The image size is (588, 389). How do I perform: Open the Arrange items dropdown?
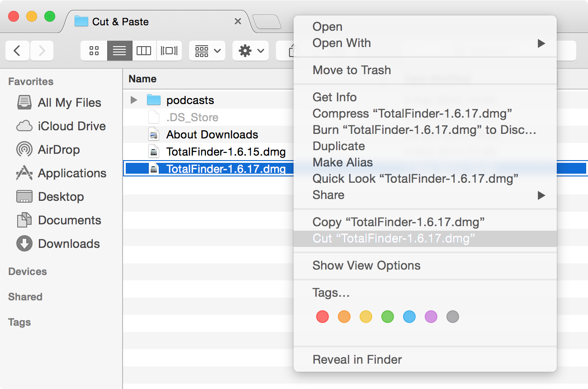[207, 51]
